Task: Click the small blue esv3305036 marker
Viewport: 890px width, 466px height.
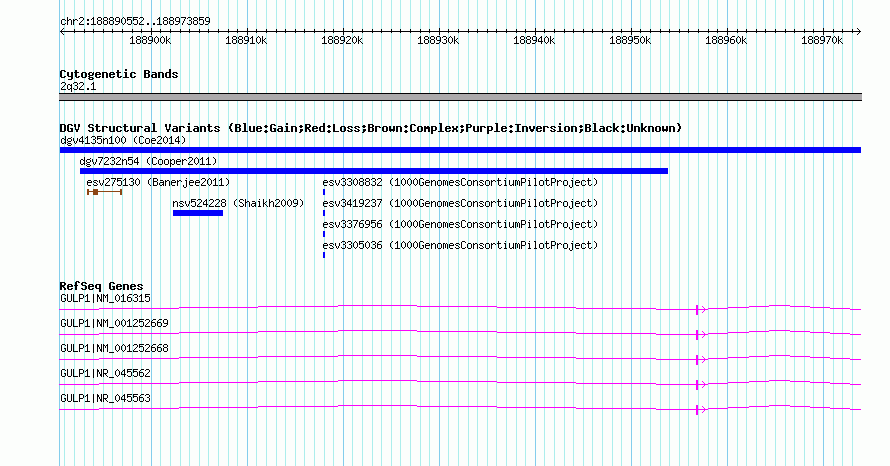Action: tap(324, 255)
